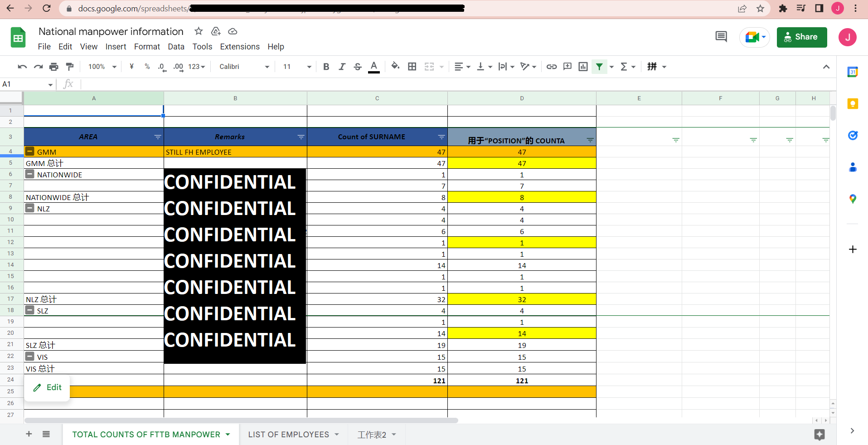Format as percent icon

click(147, 67)
